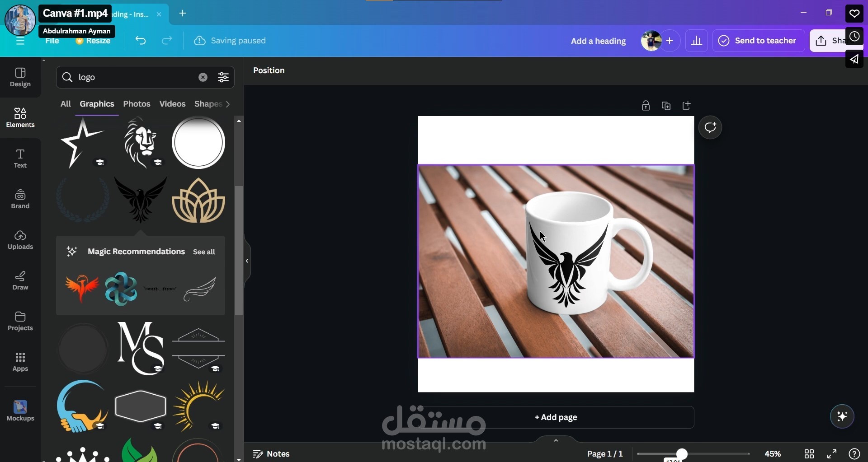Image resolution: width=868 pixels, height=462 pixels.
Task: Open the comment bubble beside canvas
Action: click(x=710, y=127)
